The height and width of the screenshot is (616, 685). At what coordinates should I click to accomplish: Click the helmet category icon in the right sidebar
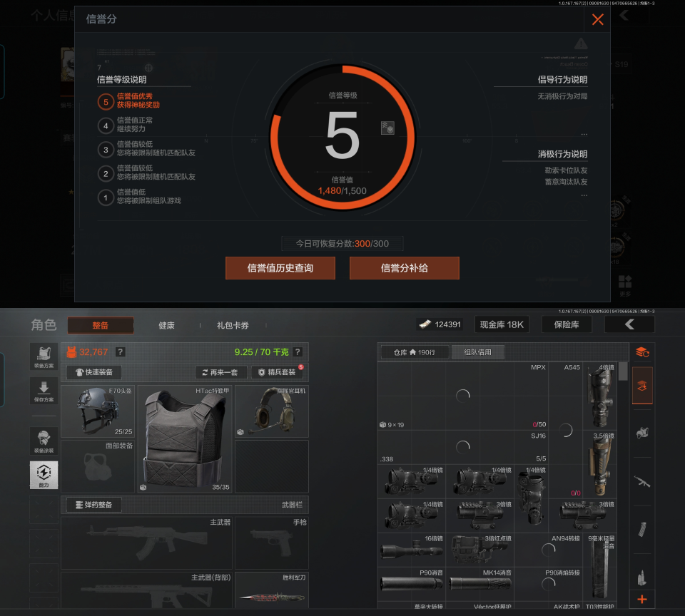[641, 433]
